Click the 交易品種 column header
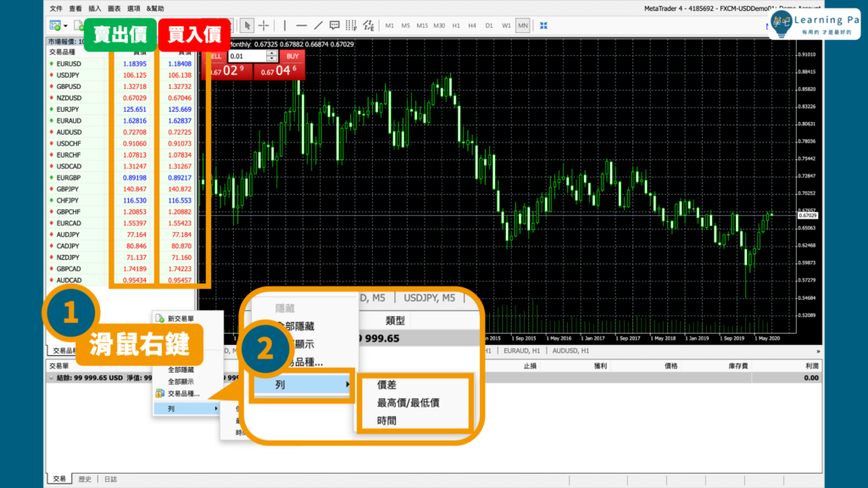 pyautogui.click(x=62, y=52)
